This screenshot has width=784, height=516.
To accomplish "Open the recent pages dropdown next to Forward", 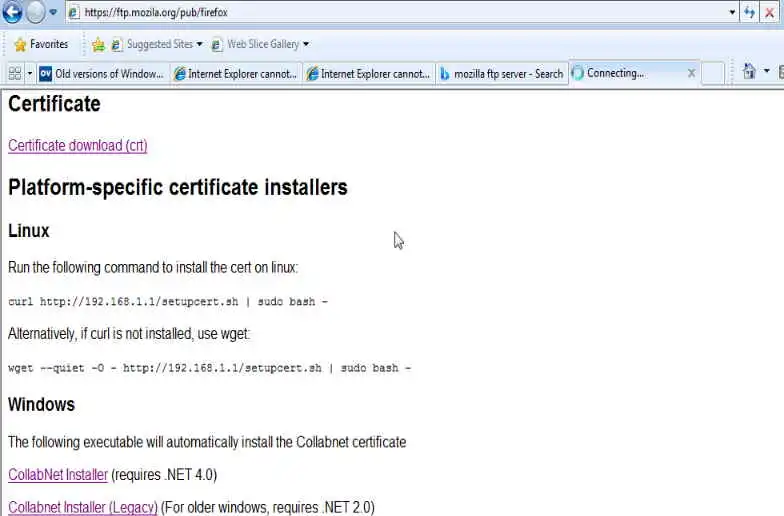I will (53, 12).
